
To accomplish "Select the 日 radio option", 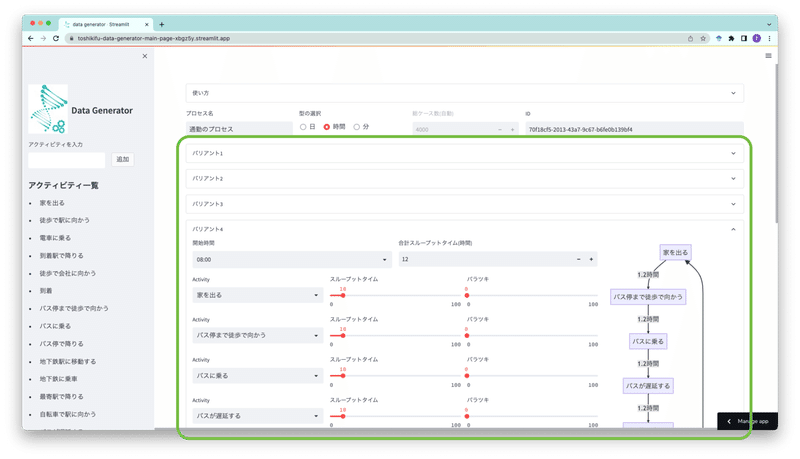I will point(303,126).
